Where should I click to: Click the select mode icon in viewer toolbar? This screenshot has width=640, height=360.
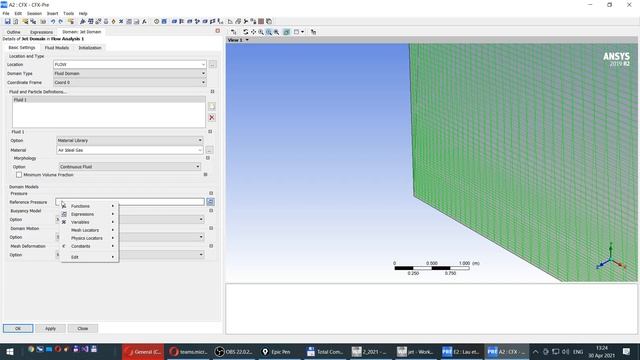click(x=233, y=32)
